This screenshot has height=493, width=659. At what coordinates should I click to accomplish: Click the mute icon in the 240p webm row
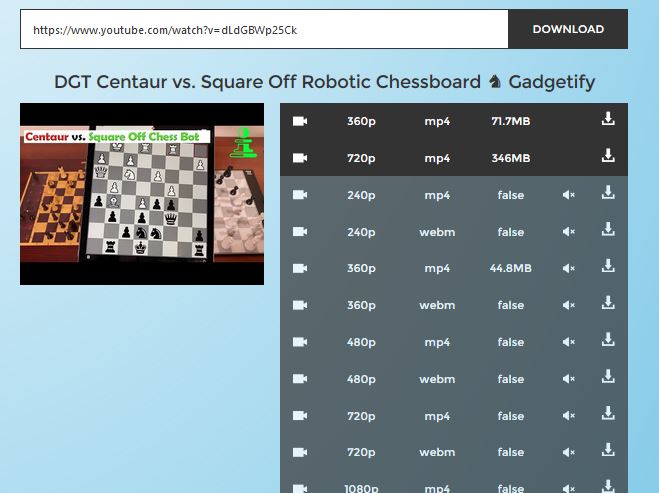569,232
